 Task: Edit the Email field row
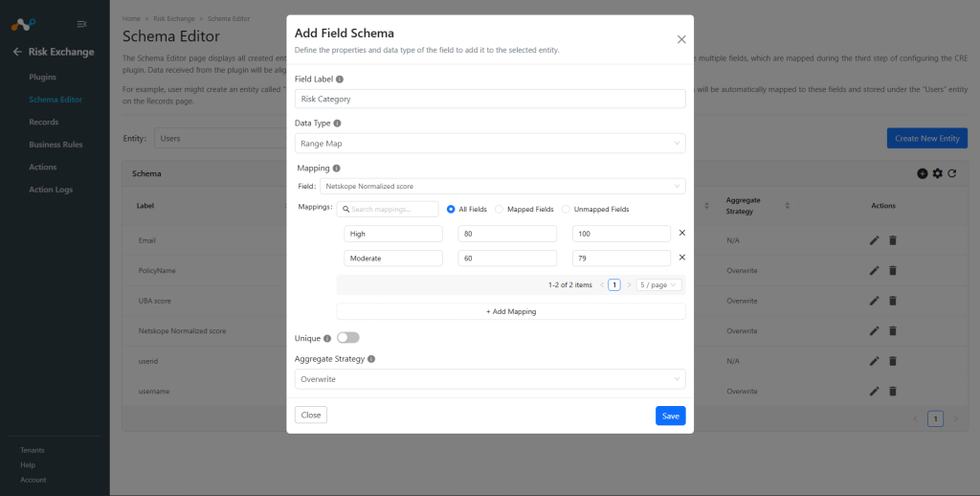(875, 240)
